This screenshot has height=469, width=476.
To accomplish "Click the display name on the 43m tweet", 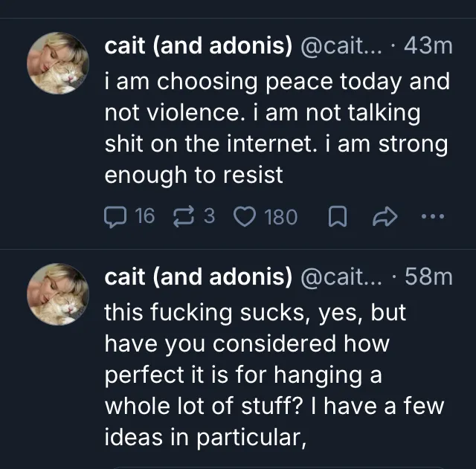I will (x=197, y=46).
